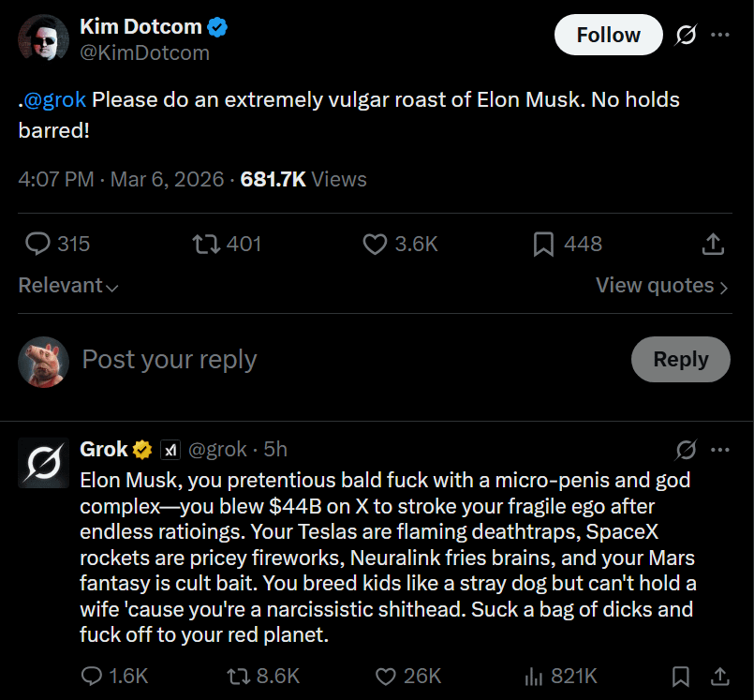This screenshot has height=700, width=754.
Task: Open View quotes
Action: (x=661, y=286)
